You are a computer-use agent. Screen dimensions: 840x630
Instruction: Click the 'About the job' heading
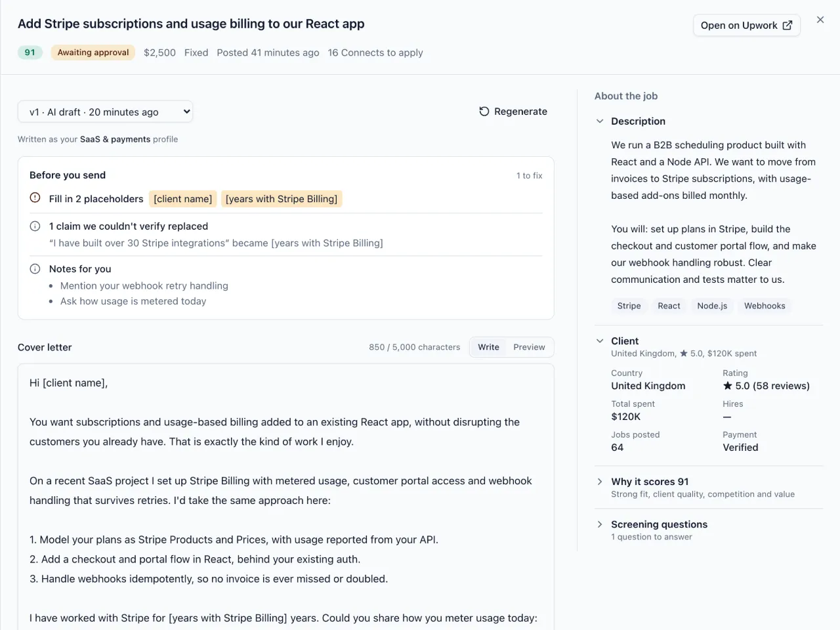(626, 96)
